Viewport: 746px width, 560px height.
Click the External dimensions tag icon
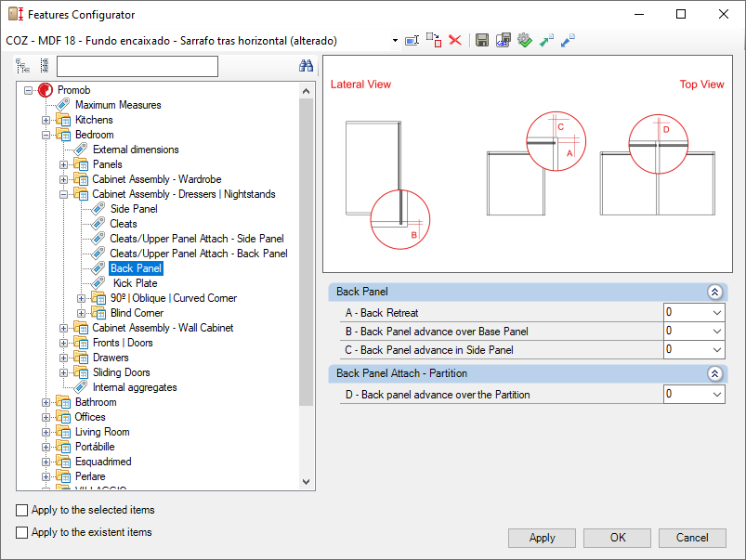coord(81,150)
